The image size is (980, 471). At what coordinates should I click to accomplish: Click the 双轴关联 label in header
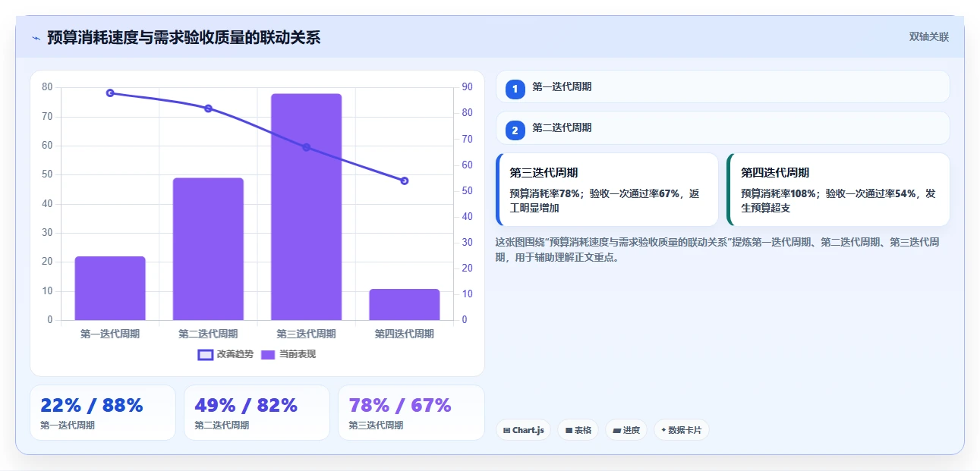click(x=929, y=36)
